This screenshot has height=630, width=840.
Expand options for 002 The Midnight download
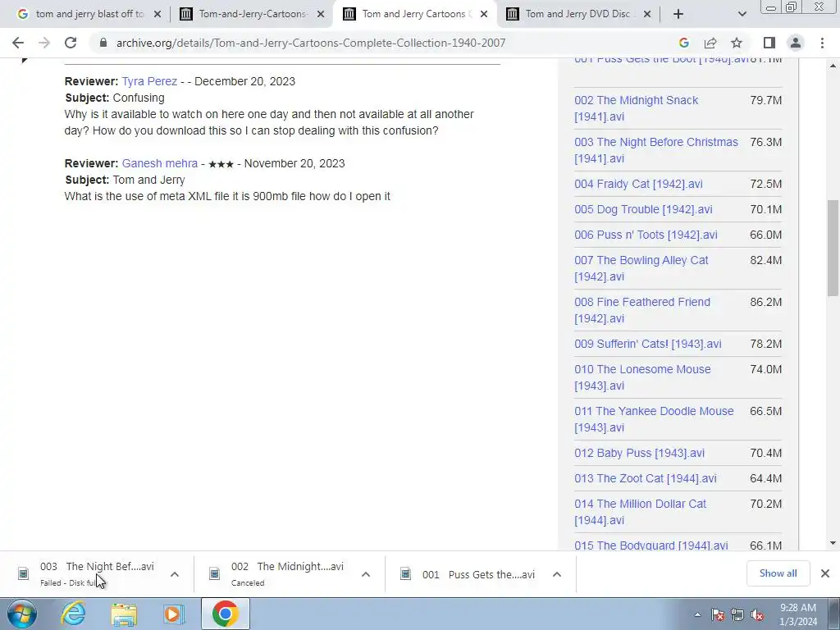[x=366, y=574]
